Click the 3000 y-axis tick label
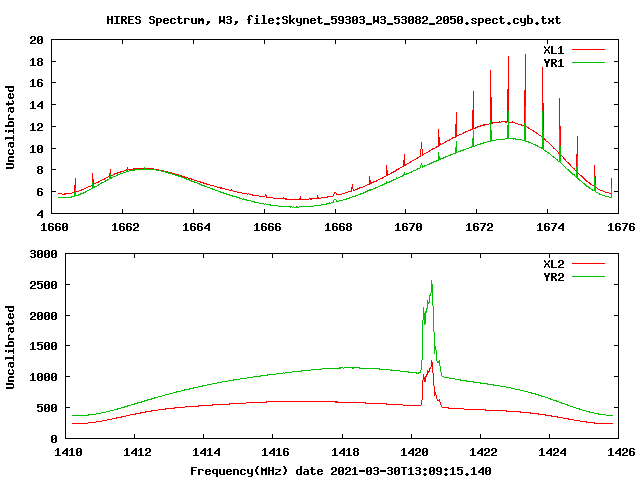The height and width of the screenshot is (480, 640). click(x=43, y=254)
